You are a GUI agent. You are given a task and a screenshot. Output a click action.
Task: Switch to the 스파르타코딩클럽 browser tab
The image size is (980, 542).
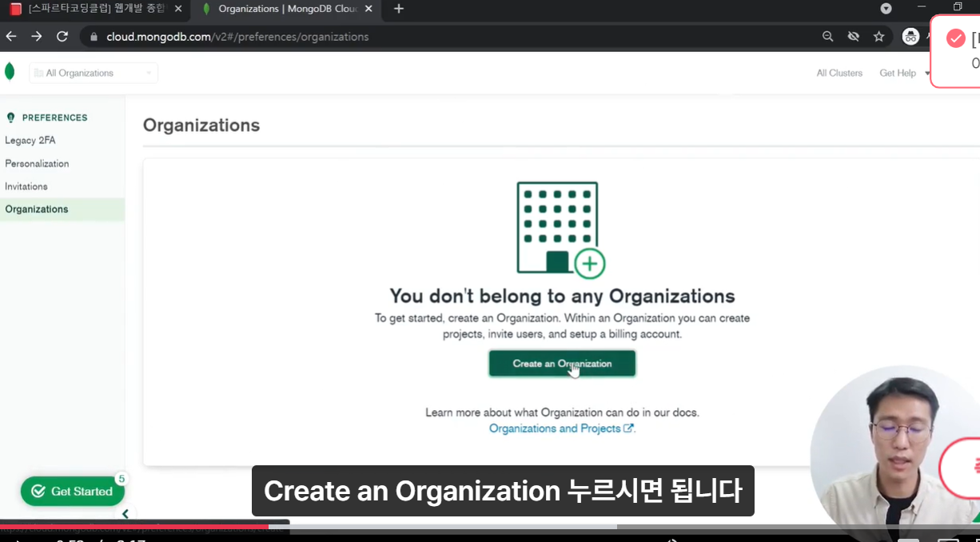click(x=95, y=9)
